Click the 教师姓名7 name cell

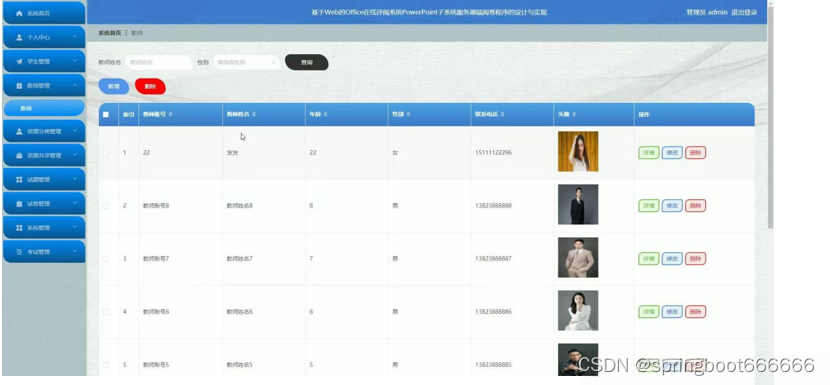pos(240,258)
